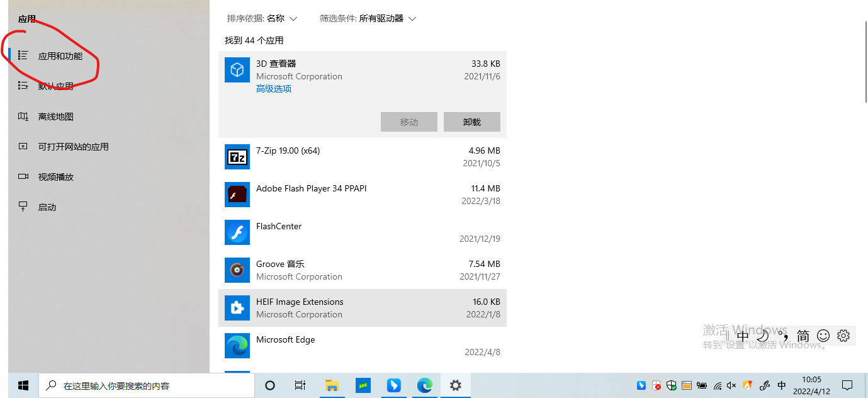Click the 卸载 button
The height and width of the screenshot is (398, 868).
coord(472,122)
